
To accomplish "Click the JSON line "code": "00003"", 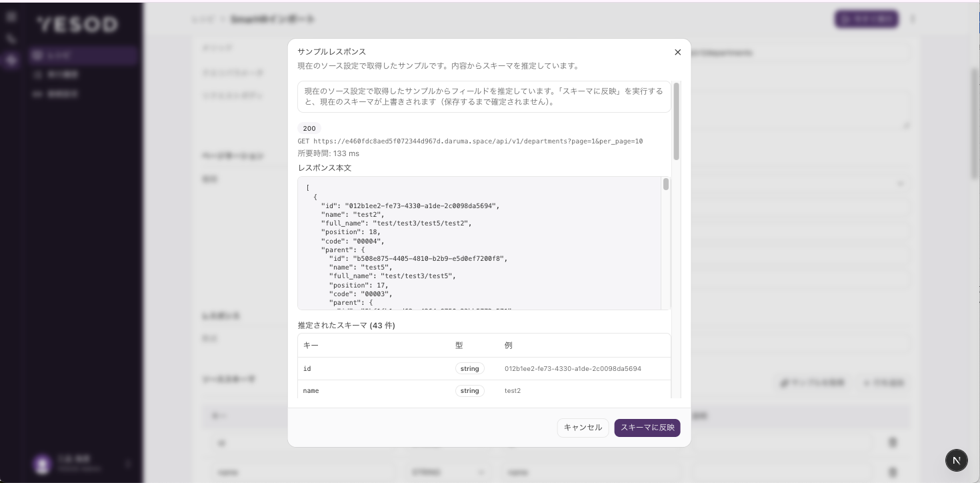I will click(361, 294).
